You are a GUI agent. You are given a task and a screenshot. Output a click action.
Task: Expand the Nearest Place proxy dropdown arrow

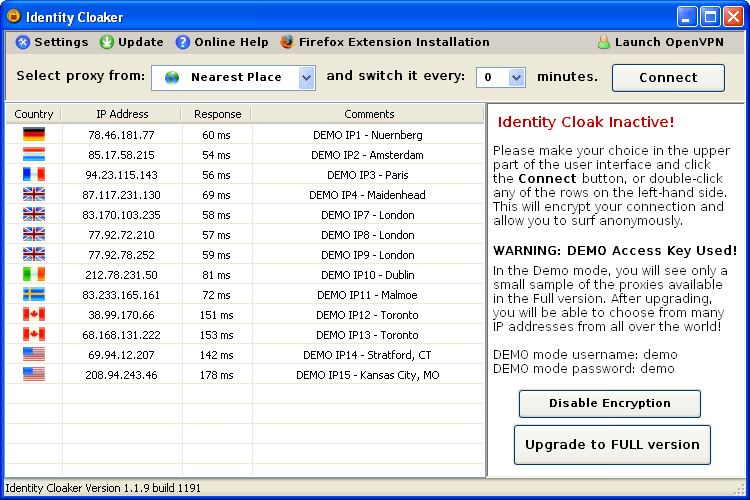point(307,78)
